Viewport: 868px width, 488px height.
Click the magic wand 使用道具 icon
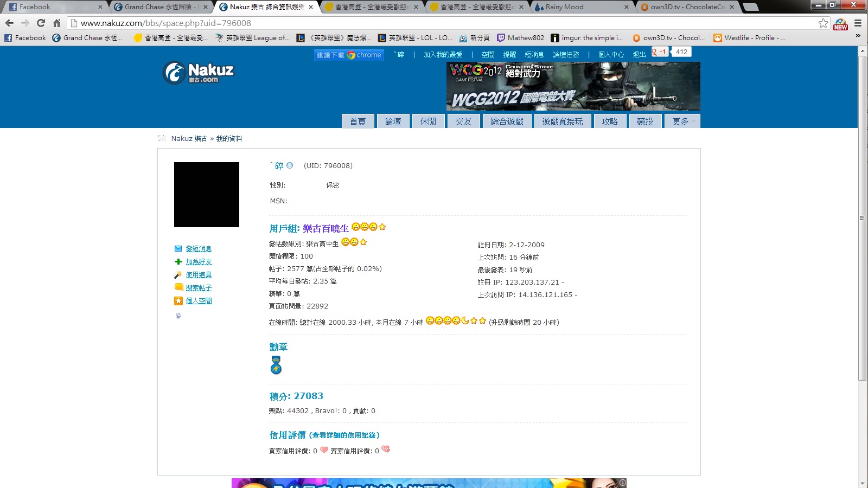pos(178,275)
